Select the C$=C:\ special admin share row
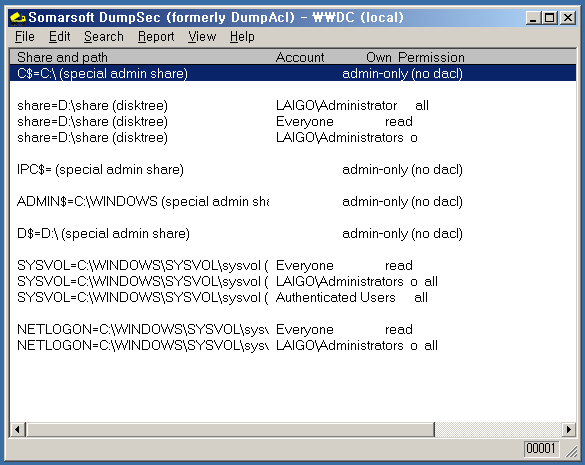The width and height of the screenshot is (585, 465). pos(293,74)
